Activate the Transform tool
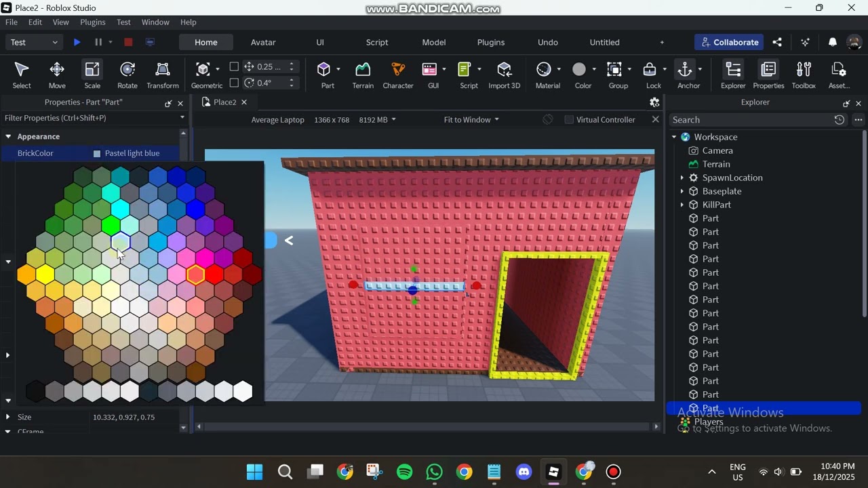The image size is (868, 488). coord(163,75)
